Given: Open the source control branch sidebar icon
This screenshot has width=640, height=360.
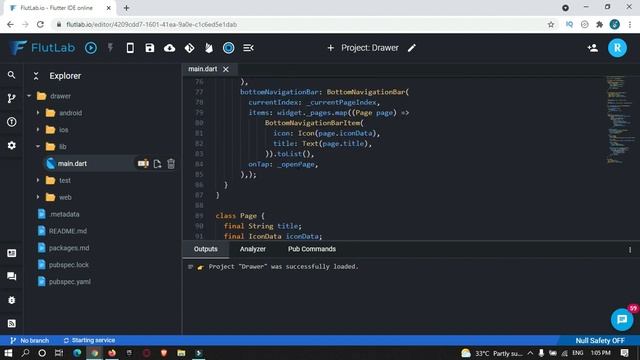Looking at the screenshot, I should (x=11, y=98).
